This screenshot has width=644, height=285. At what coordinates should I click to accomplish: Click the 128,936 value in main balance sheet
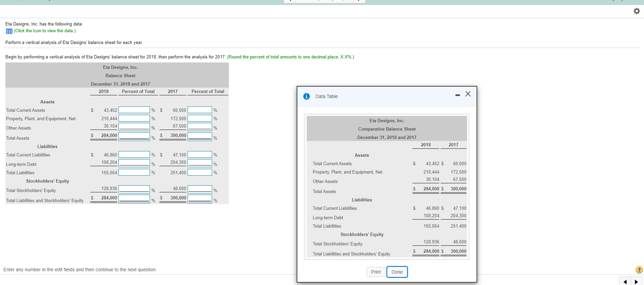click(109, 188)
